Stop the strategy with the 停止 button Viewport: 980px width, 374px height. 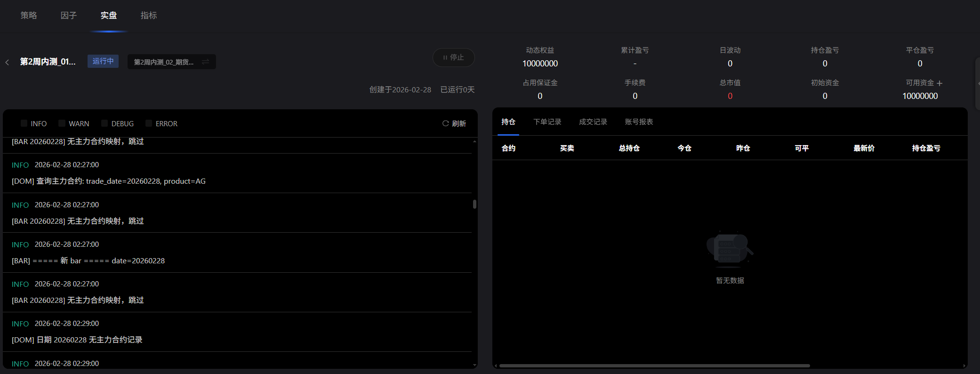454,57
